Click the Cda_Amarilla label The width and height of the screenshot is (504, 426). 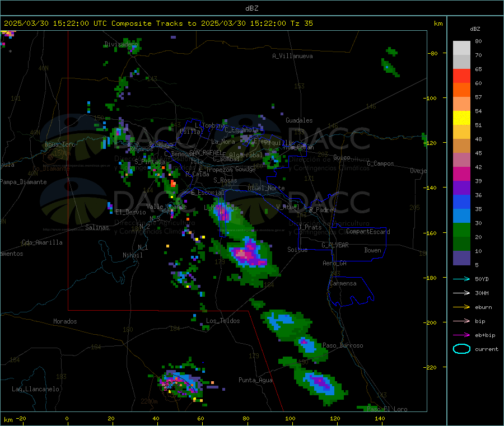pyautogui.click(x=42, y=242)
